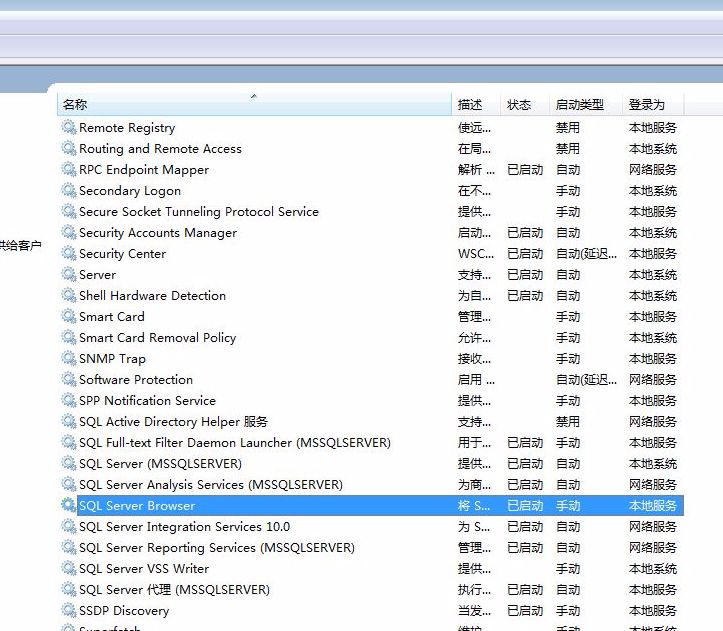Click the gear icon beside SQL Full-text Filter Daemon Launcher

tap(69, 442)
